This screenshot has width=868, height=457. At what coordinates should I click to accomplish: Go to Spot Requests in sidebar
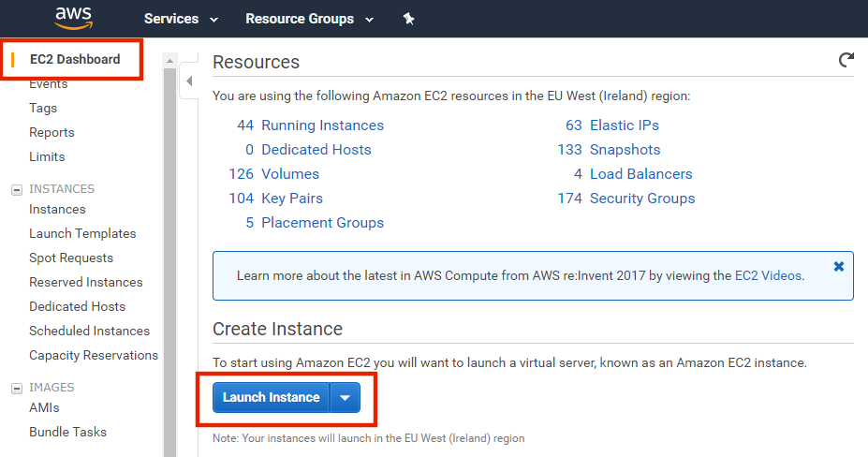[x=71, y=258]
